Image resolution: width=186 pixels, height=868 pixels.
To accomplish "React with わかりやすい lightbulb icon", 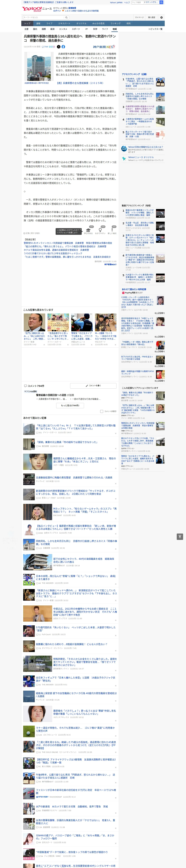I will click(100, 230).
